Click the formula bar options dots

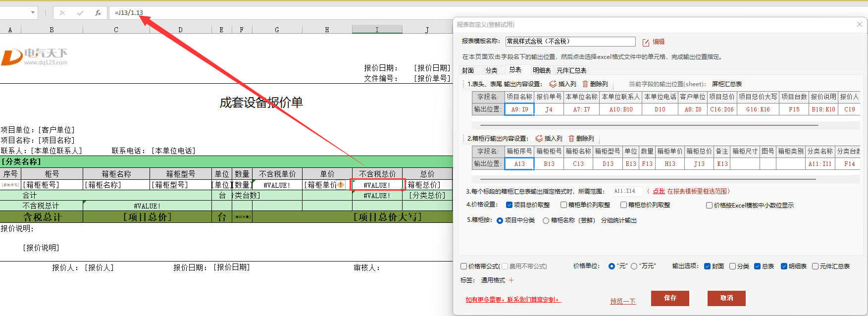[x=46, y=13]
